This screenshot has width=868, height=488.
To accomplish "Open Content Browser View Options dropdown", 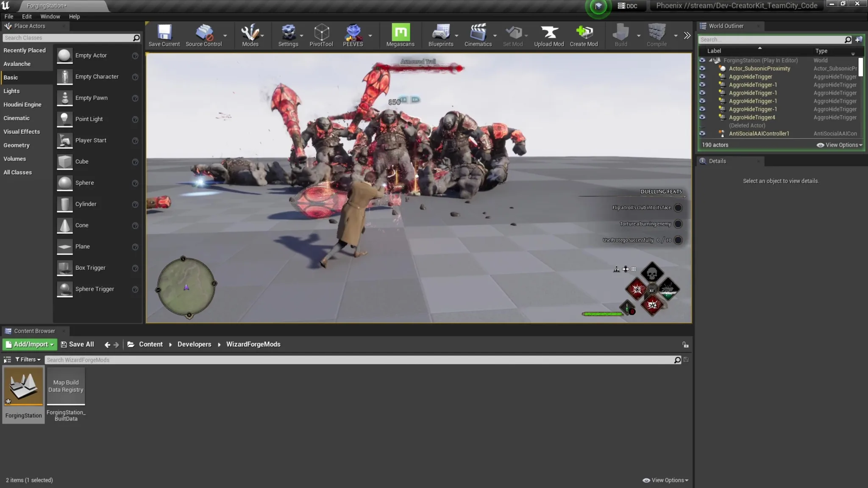I will pyautogui.click(x=665, y=480).
